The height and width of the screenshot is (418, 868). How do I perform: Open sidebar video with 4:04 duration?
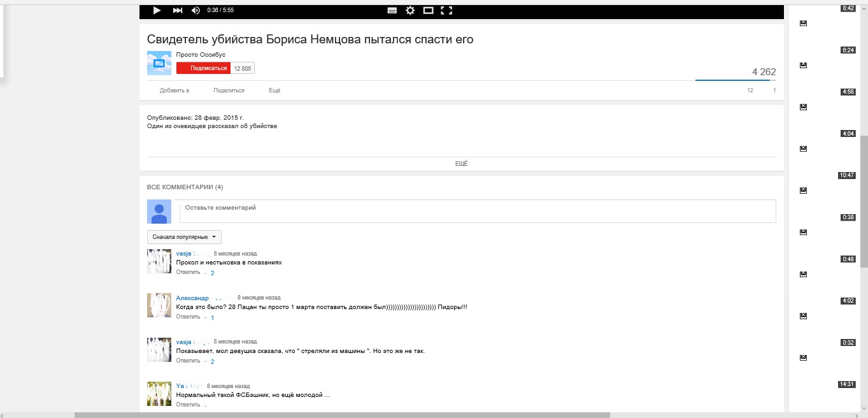click(848, 134)
